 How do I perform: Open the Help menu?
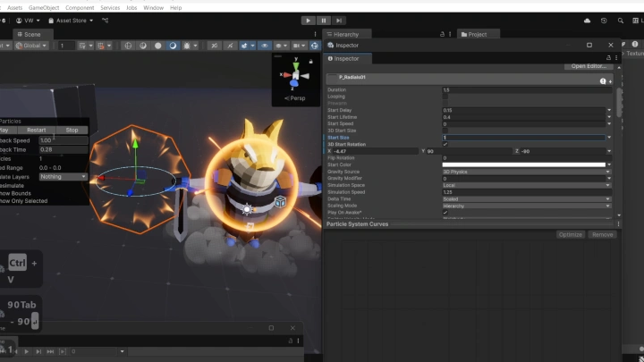coord(176,8)
